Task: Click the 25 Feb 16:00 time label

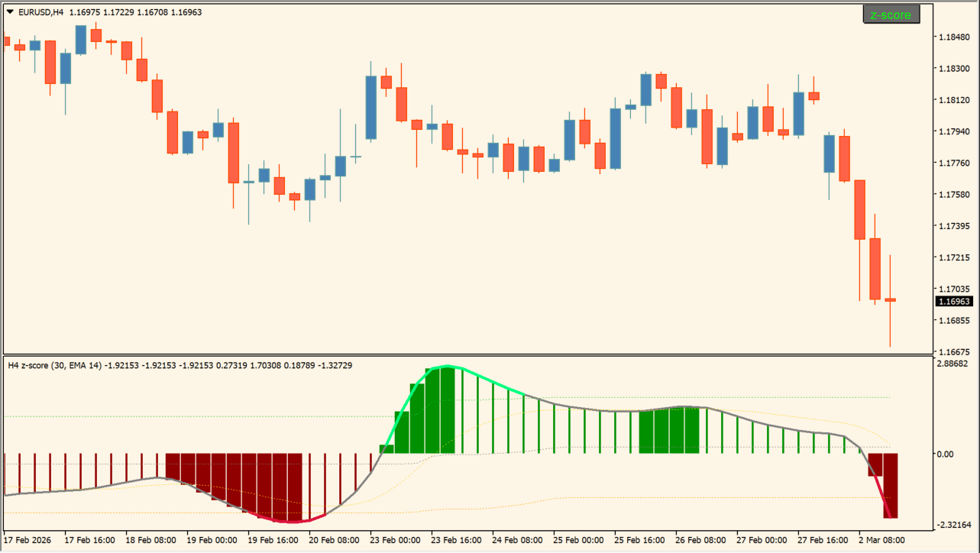Action: click(x=639, y=540)
